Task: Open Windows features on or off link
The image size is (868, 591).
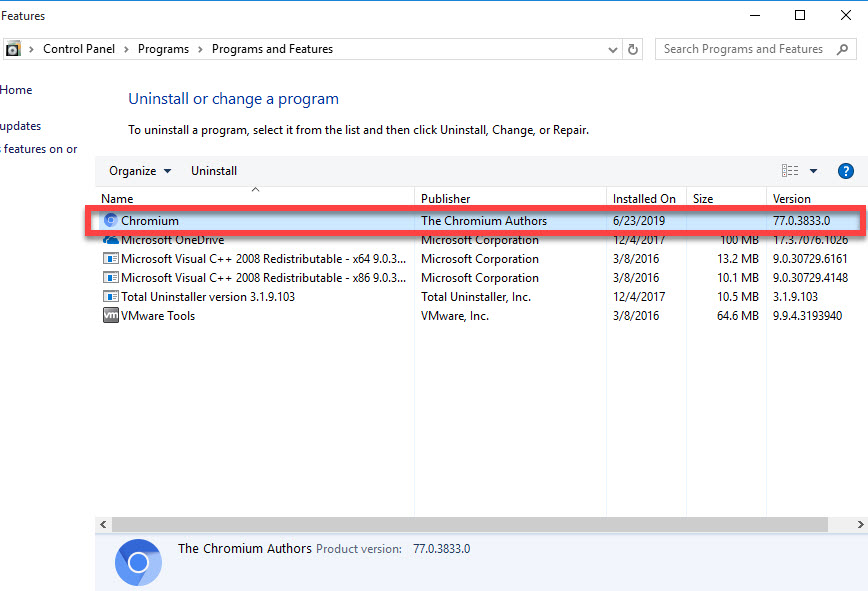Action: [39, 149]
